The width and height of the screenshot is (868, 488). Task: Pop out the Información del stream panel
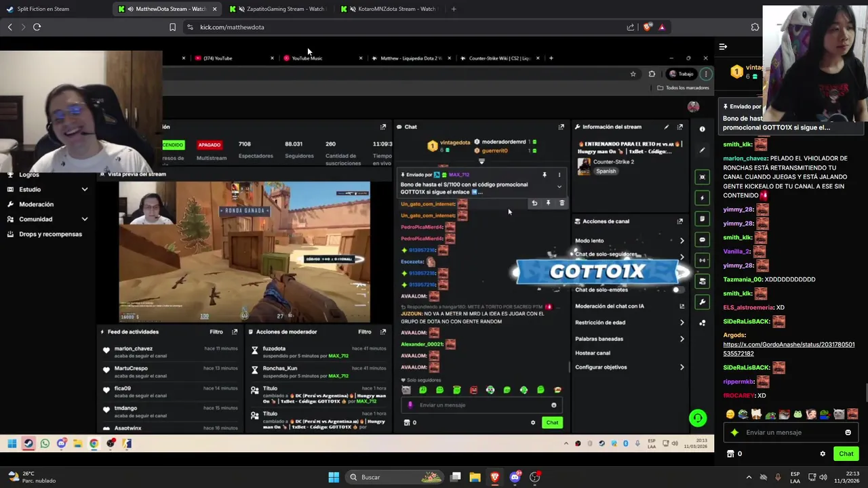tap(679, 127)
